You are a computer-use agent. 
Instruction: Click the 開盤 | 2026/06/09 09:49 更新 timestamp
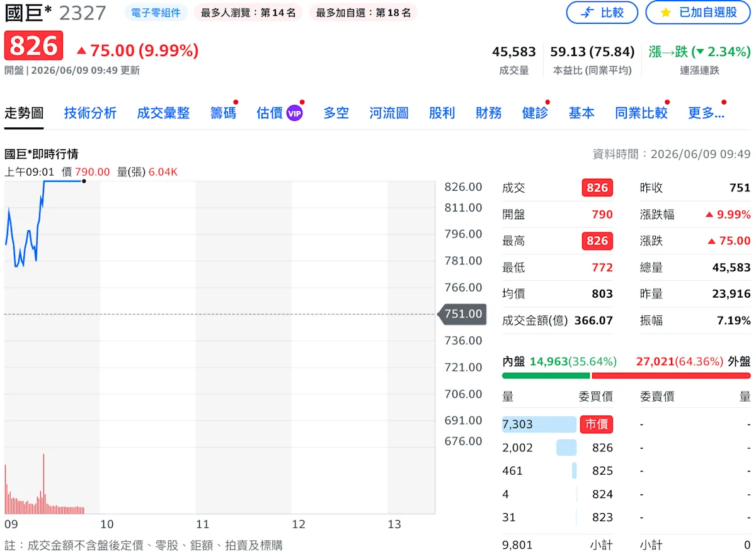(x=72, y=71)
